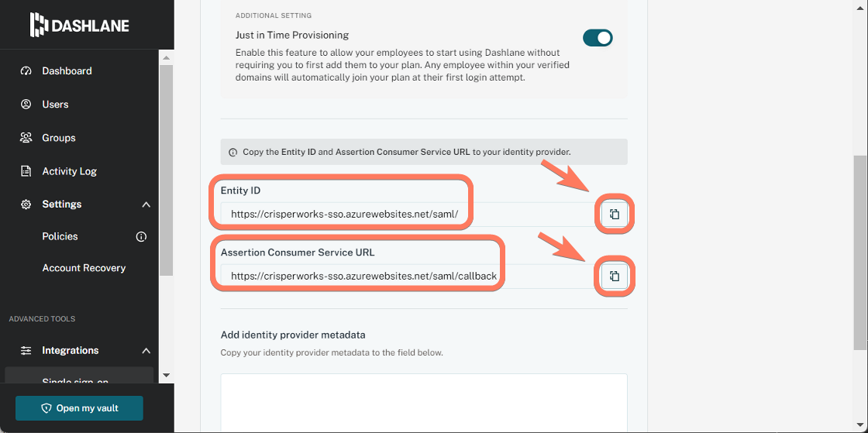
Task: Click the Dashlane logo
Action: tap(80, 25)
